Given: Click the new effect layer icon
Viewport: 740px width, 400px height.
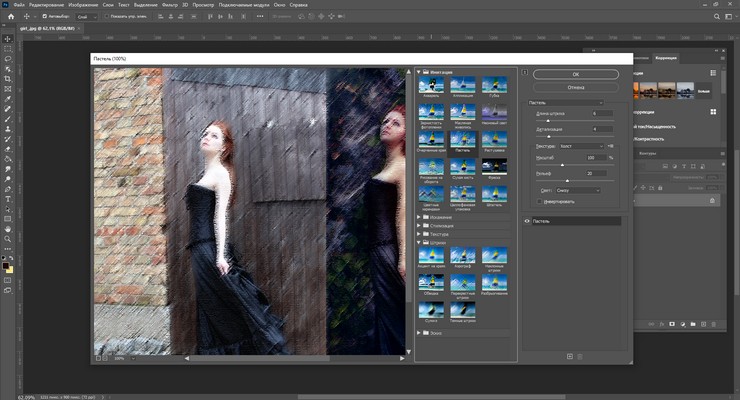Looking at the screenshot, I should coord(570,356).
